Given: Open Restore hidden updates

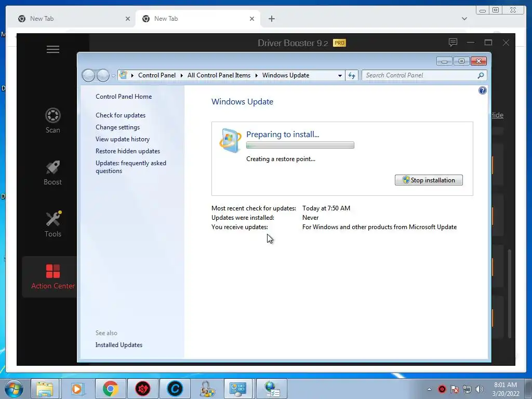Looking at the screenshot, I should coord(128,151).
